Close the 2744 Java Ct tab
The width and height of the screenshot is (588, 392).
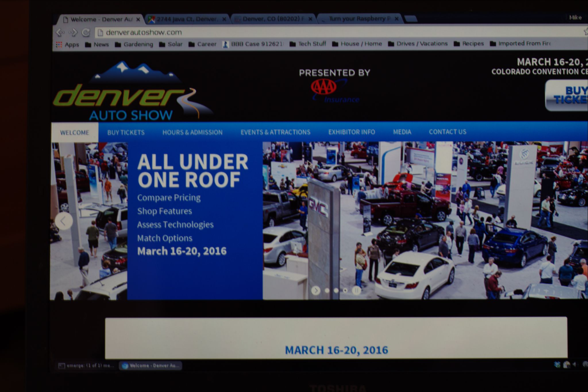[224, 19]
